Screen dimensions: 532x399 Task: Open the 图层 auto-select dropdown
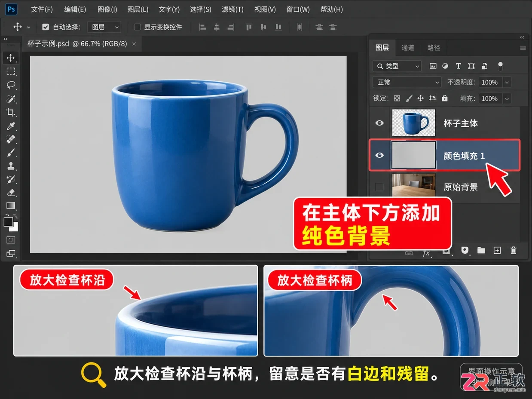pyautogui.click(x=104, y=27)
